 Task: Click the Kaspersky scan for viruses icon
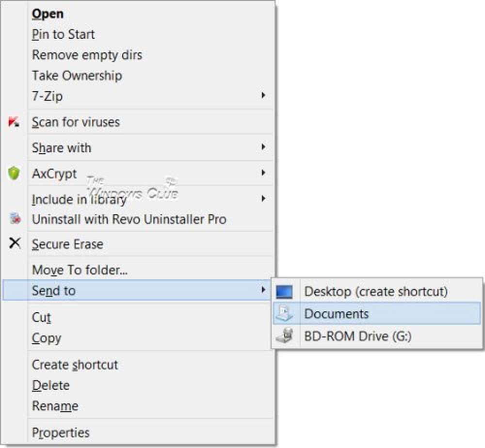(15, 123)
